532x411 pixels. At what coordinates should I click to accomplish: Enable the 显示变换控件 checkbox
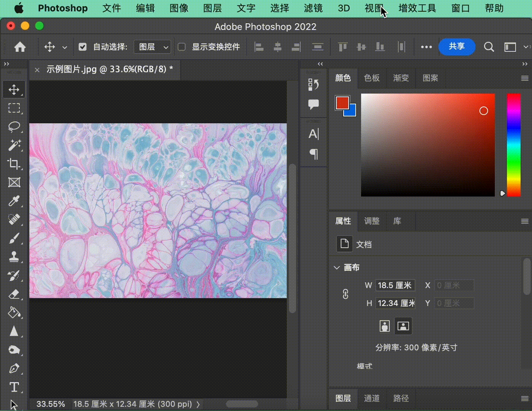pyautogui.click(x=182, y=47)
